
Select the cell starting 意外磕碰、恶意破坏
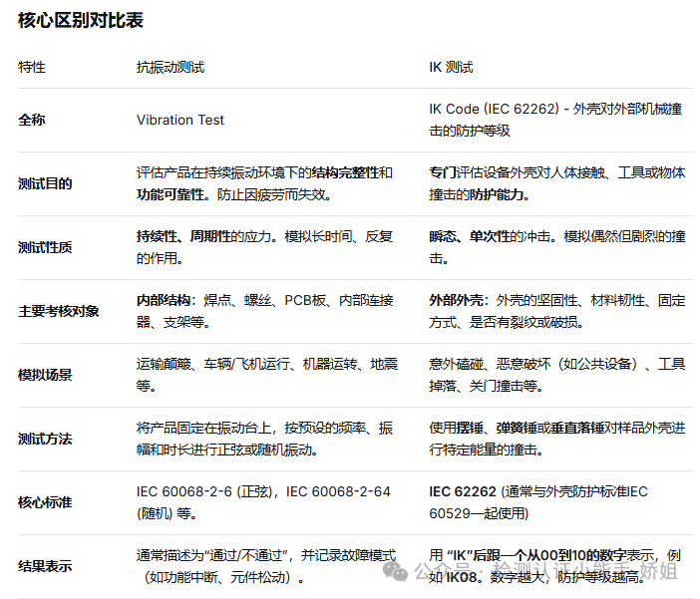(x=557, y=376)
